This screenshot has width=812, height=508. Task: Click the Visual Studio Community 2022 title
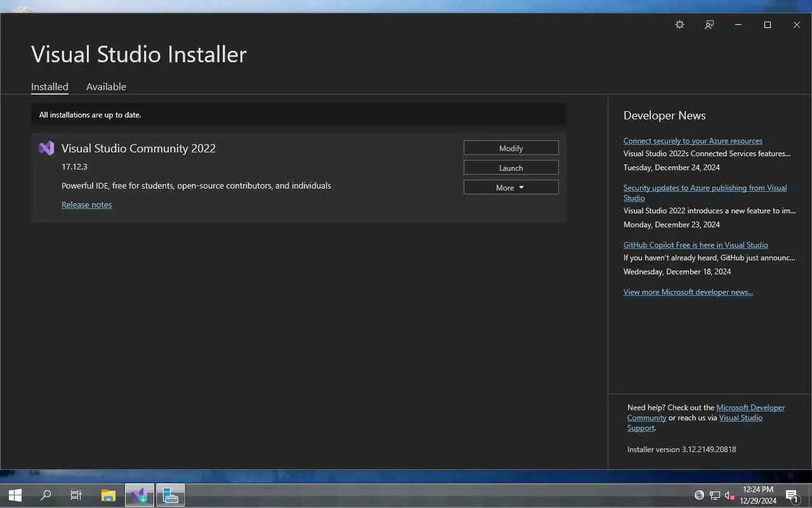point(138,148)
